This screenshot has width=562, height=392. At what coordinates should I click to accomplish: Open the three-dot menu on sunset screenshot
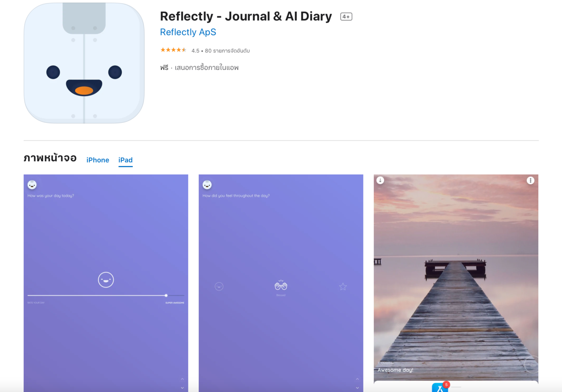(x=530, y=181)
